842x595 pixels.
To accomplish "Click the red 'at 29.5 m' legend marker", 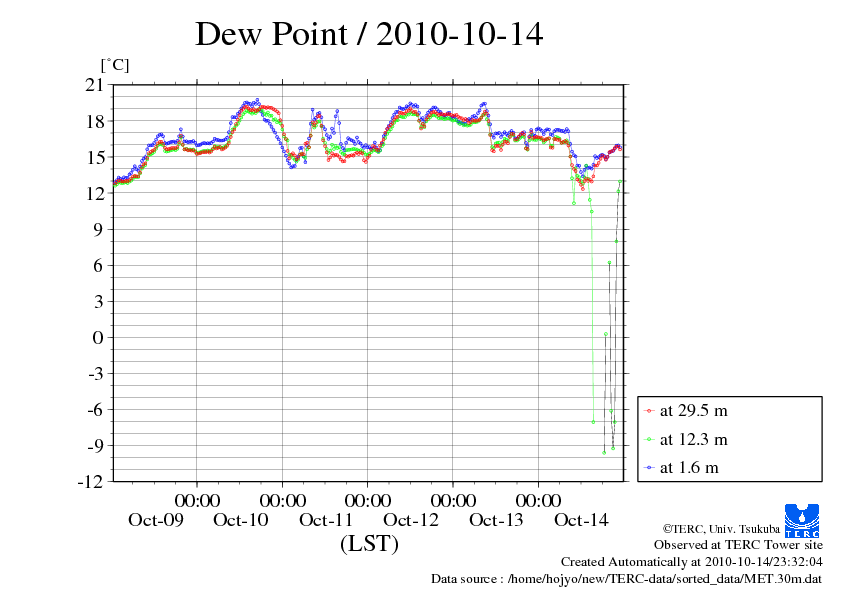I will (649, 411).
